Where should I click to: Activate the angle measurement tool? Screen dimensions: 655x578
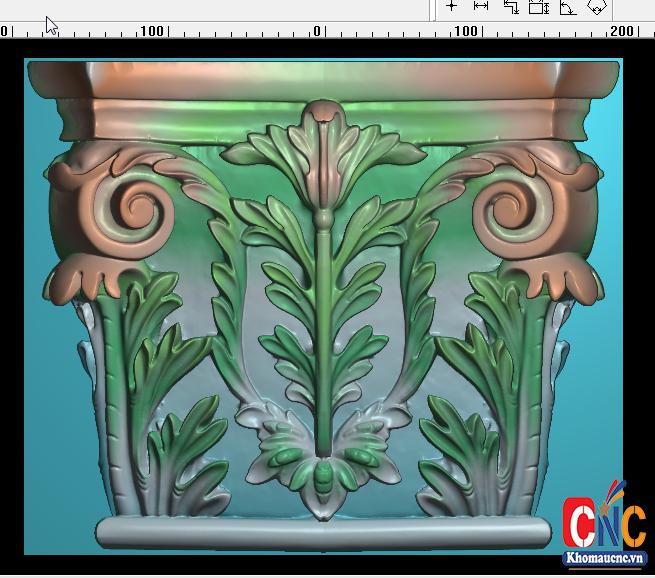pyautogui.click(x=567, y=7)
